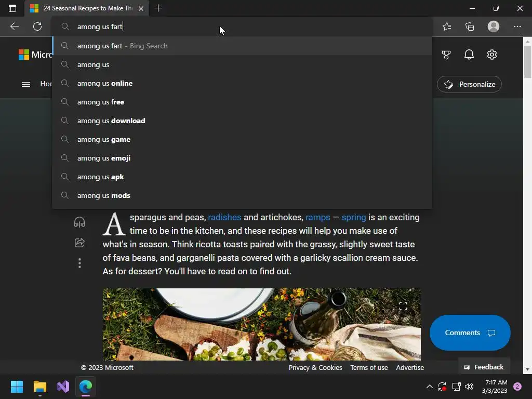
Task: Choose the 'among us online' suggestion
Action: pos(242,83)
